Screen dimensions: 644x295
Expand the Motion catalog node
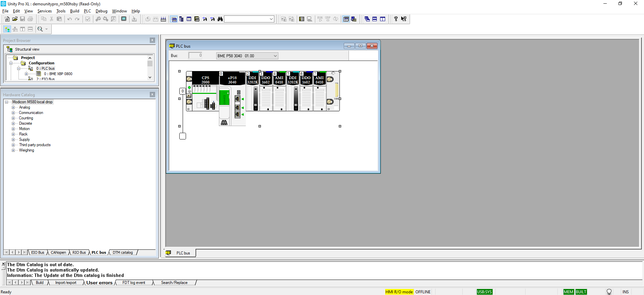point(13,129)
